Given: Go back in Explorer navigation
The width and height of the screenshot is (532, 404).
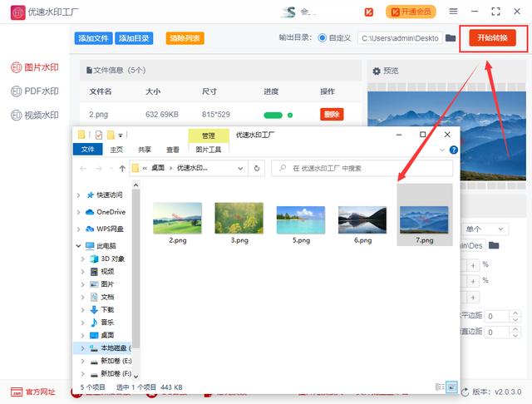Looking at the screenshot, I should (83, 168).
